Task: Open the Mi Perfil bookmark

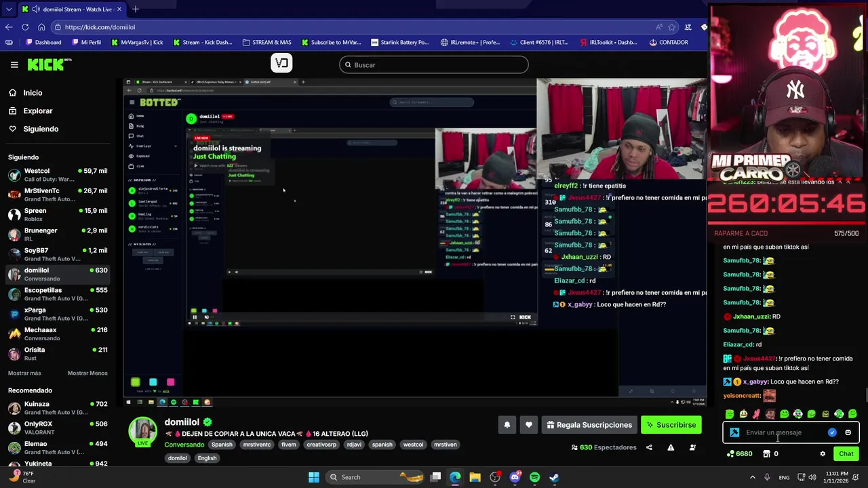Action: point(85,42)
